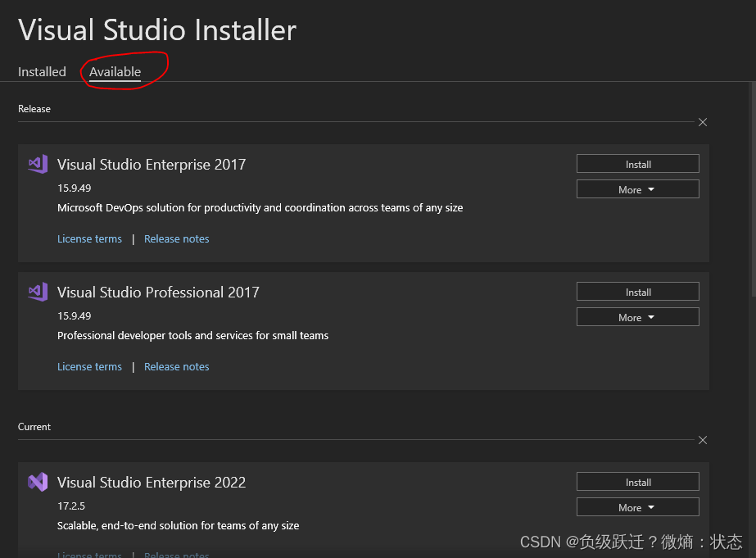Click the Visual Studio Enterprise 2017 logo icon
Image resolution: width=756 pixels, height=558 pixels.
point(38,164)
